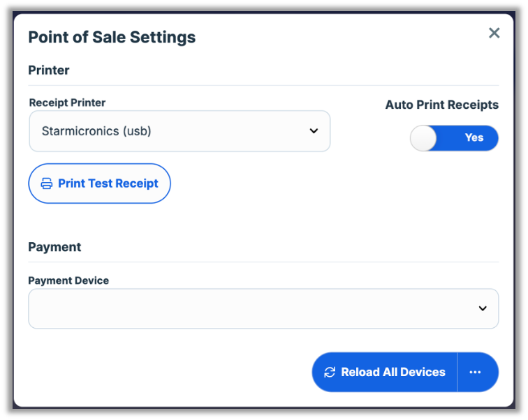The width and height of the screenshot is (528, 420).
Task: Print a test receipt
Action: (x=100, y=183)
